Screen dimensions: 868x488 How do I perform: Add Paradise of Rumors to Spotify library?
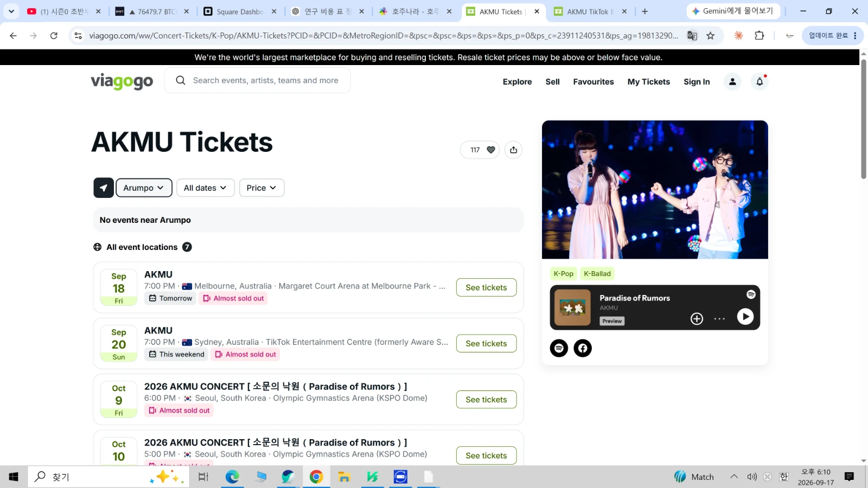pyautogui.click(x=697, y=319)
